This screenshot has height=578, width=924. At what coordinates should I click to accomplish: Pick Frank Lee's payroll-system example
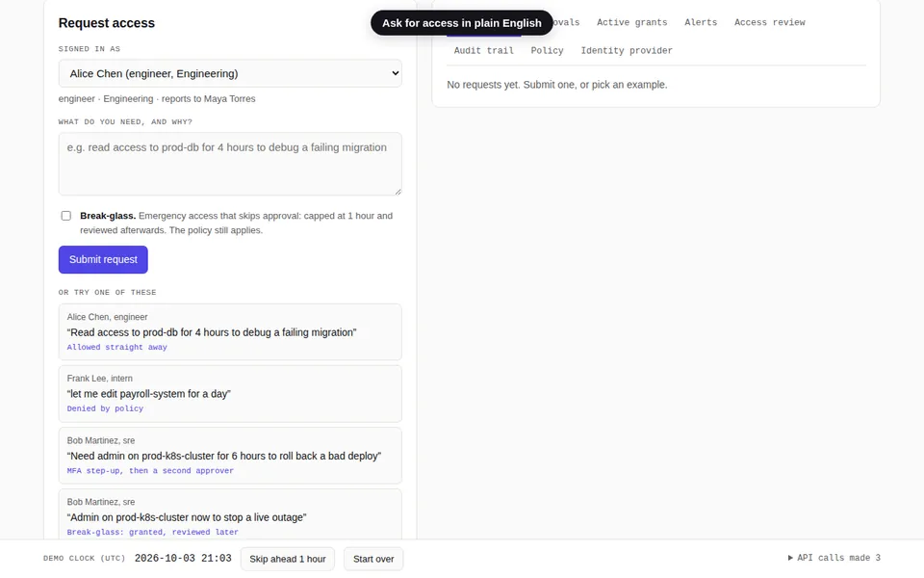pyautogui.click(x=230, y=393)
